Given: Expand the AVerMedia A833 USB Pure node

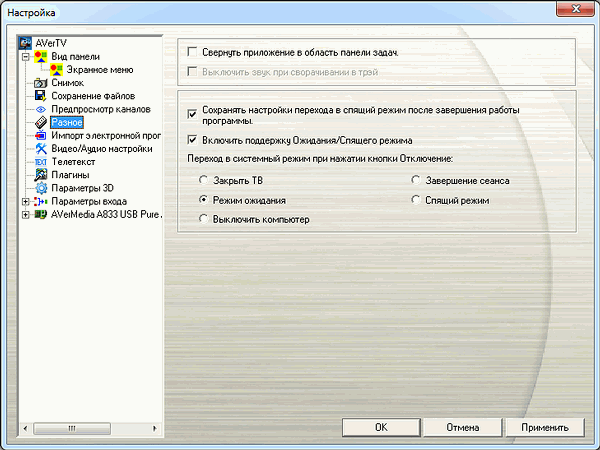Looking at the screenshot, I should (x=25, y=215).
